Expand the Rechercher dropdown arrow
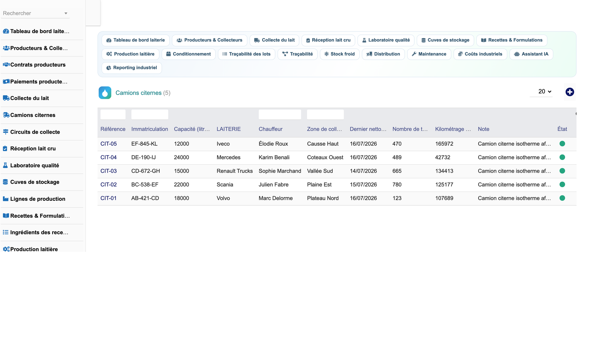The width and height of the screenshot is (589, 364). (66, 13)
